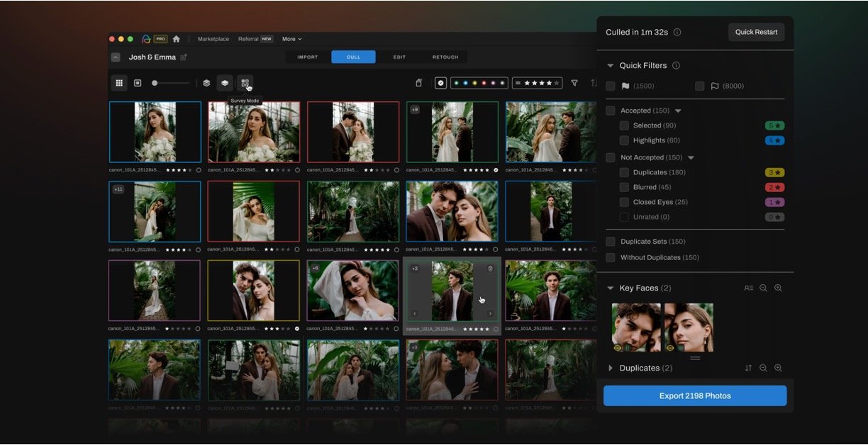Switch to grid view mode
The height and width of the screenshot is (445, 868).
(119, 83)
